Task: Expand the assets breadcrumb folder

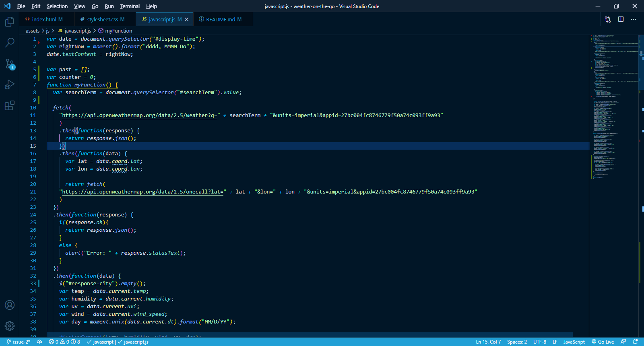Action: 33,31
